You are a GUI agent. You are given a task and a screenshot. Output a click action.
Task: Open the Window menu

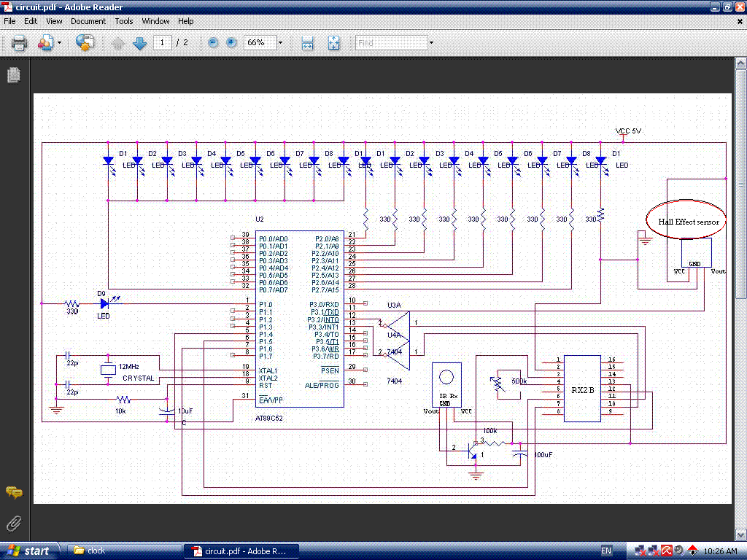pos(155,21)
